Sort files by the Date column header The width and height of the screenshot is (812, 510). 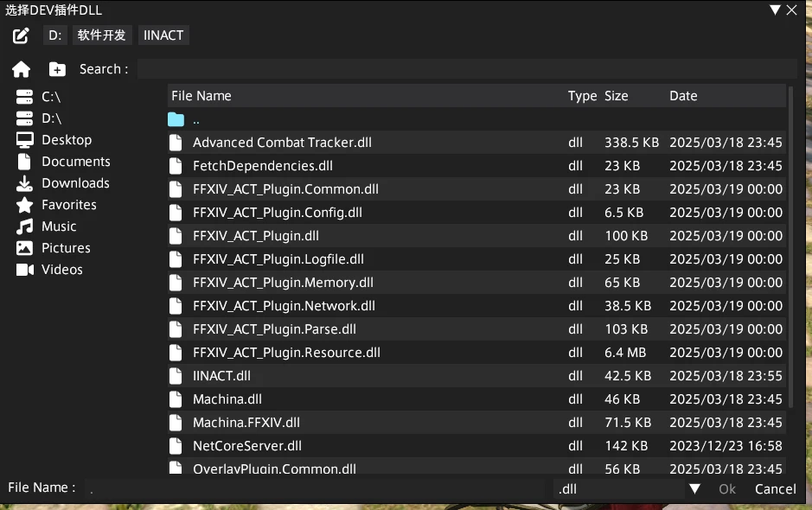(x=683, y=96)
